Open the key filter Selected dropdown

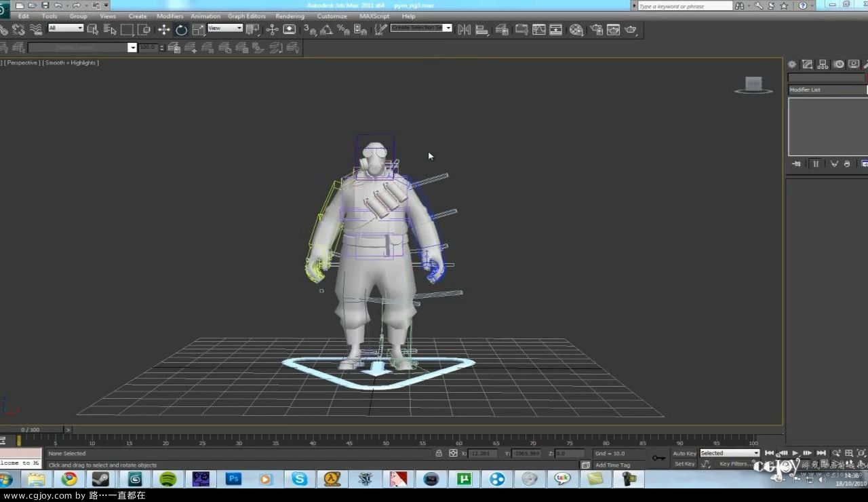(x=730, y=453)
